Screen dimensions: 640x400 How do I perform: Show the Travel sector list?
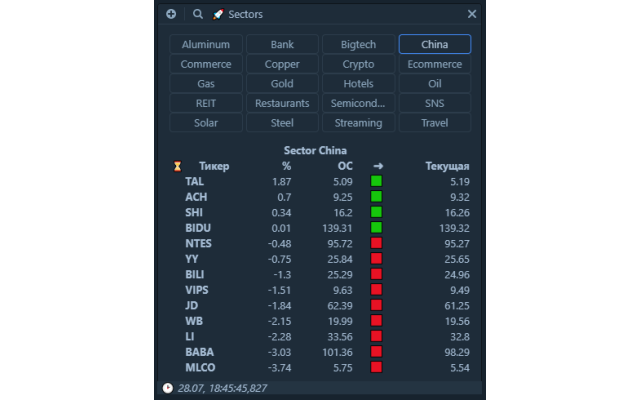pos(435,123)
